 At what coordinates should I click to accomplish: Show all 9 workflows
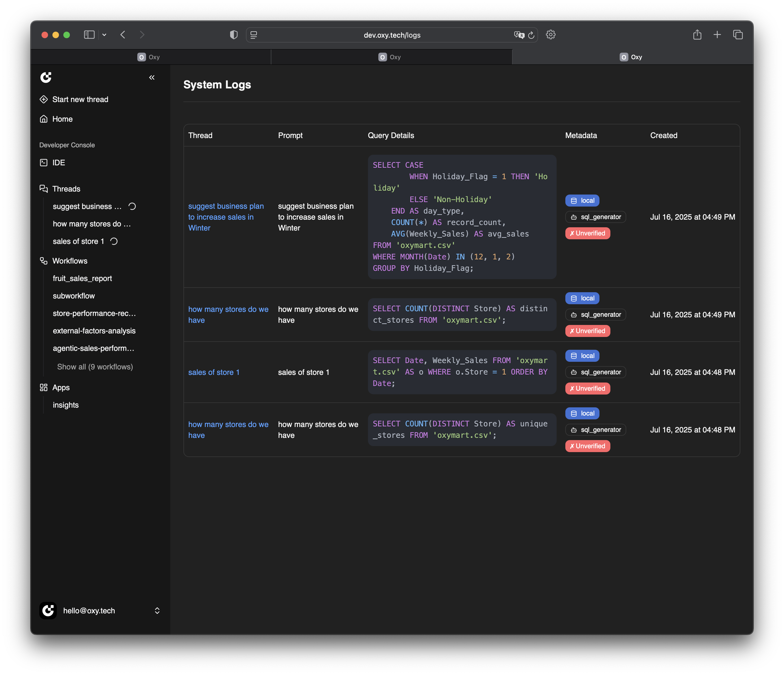[x=95, y=367]
